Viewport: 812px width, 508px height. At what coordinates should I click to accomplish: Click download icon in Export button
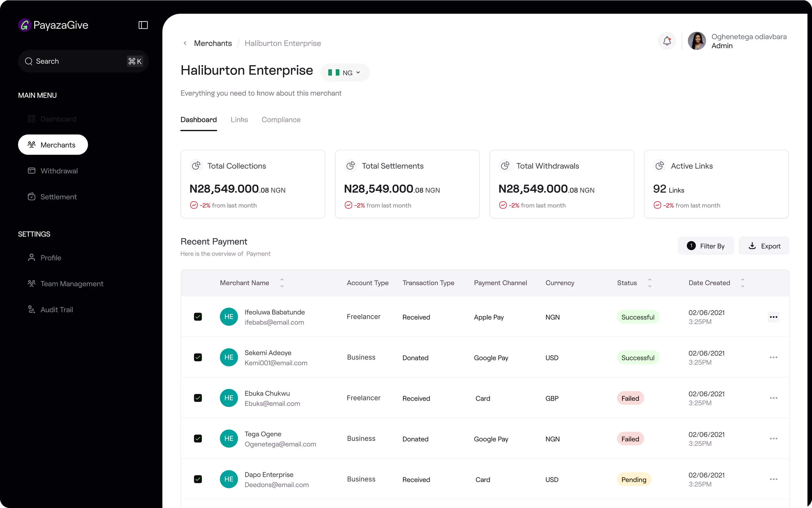pos(752,246)
